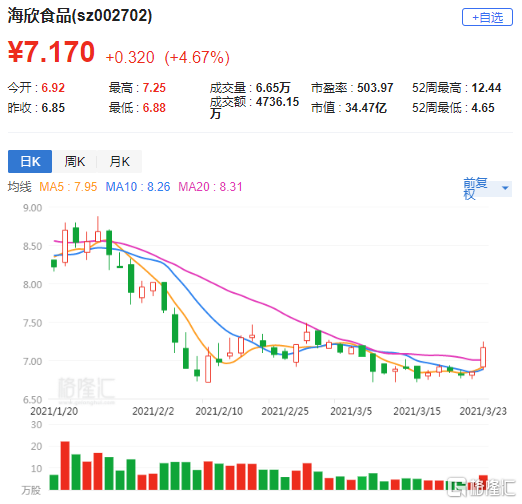Select the MA20 moving average label
This screenshot has height=504, width=522.
(x=210, y=187)
